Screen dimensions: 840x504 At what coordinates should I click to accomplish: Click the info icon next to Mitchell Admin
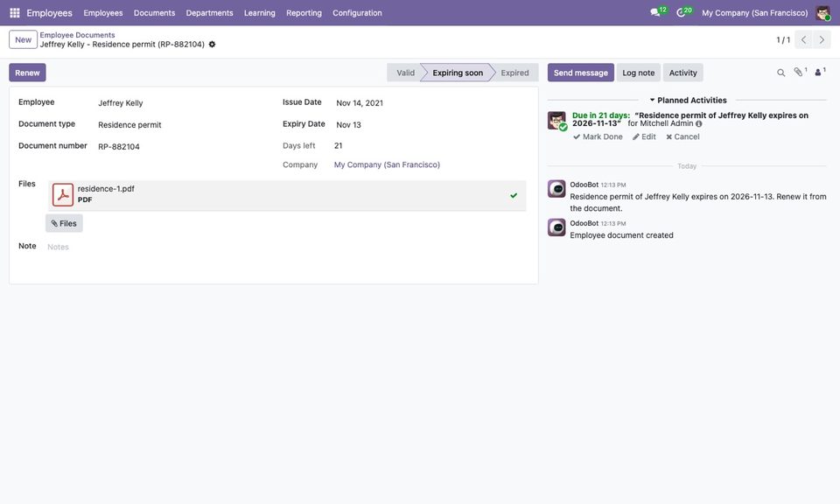pyautogui.click(x=698, y=123)
